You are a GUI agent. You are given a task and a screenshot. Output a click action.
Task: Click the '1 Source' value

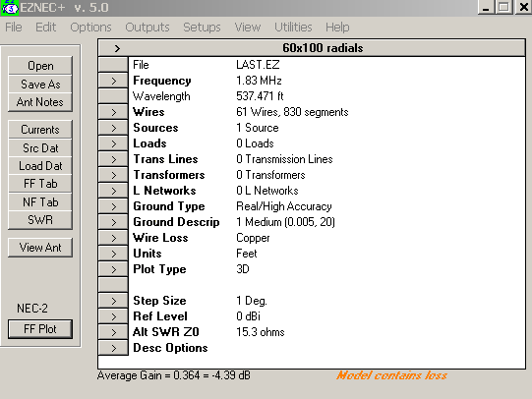[x=258, y=128]
